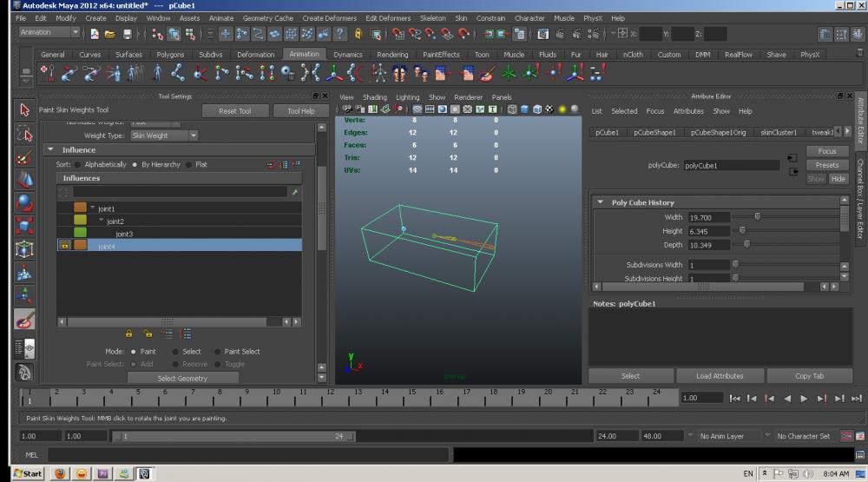The height and width of the screenshot is (482, 868).
Task: Select the arrow Select tool in toolbox
Action: 24,110
